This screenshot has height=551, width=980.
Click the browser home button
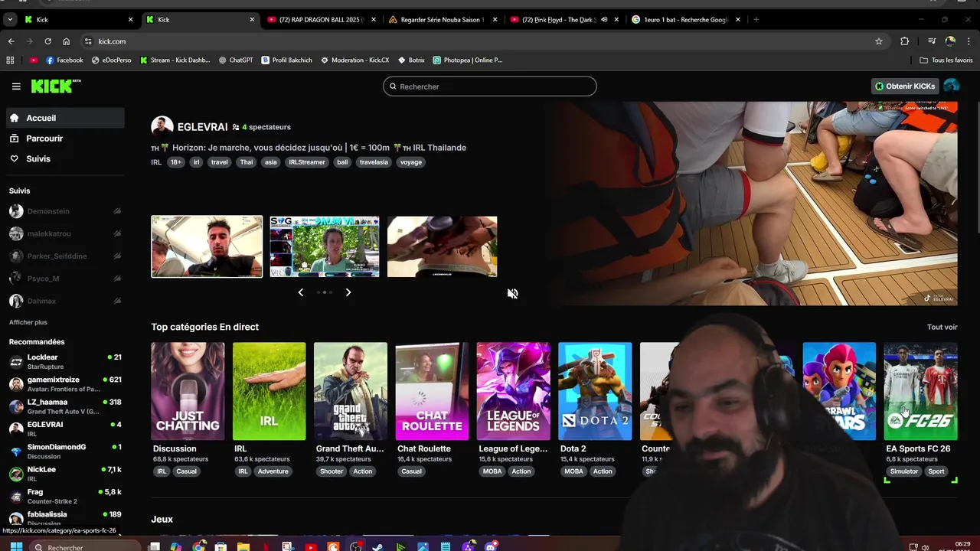point(67,41)
